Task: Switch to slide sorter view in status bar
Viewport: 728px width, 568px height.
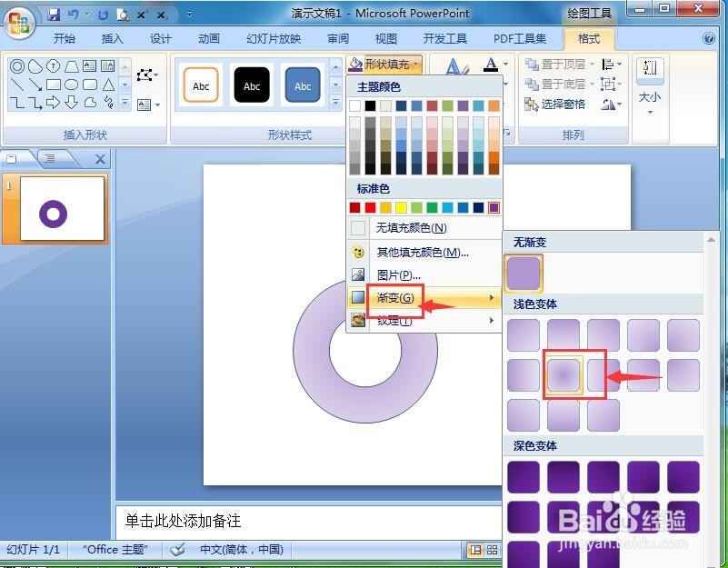Action: point(492,551)
